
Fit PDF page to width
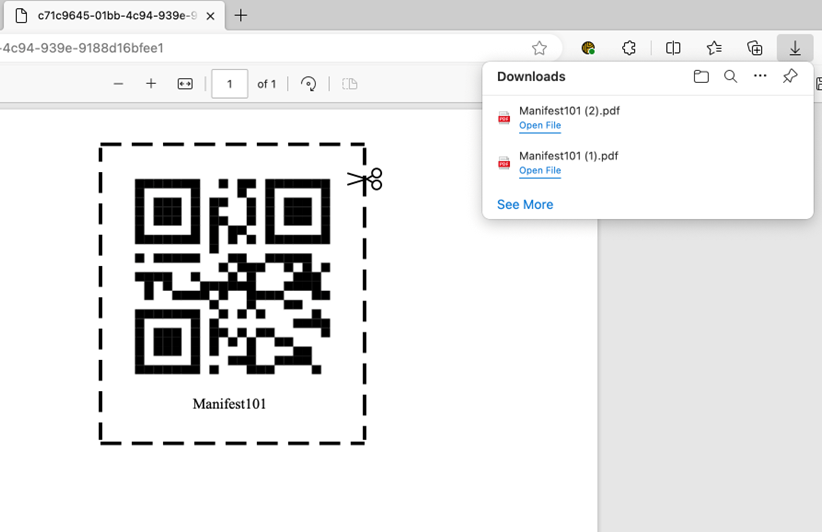[185, 84]
